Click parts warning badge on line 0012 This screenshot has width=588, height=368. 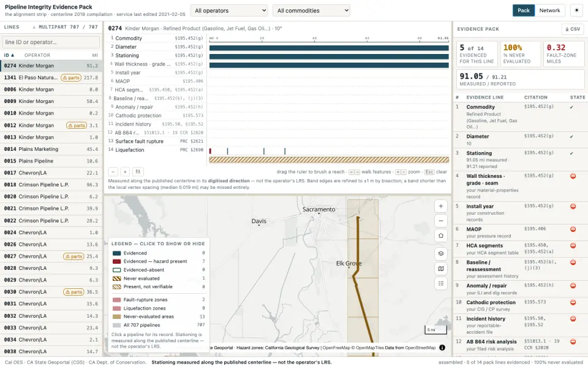pos(77,125)
